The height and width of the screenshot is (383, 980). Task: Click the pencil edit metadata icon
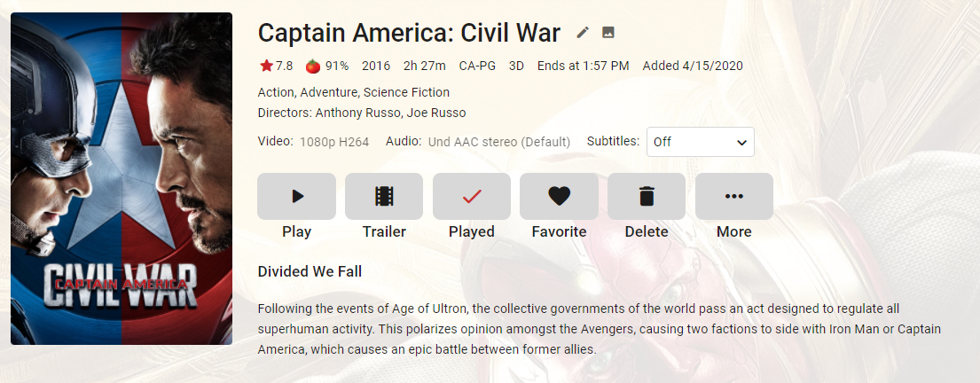(583, 33)
